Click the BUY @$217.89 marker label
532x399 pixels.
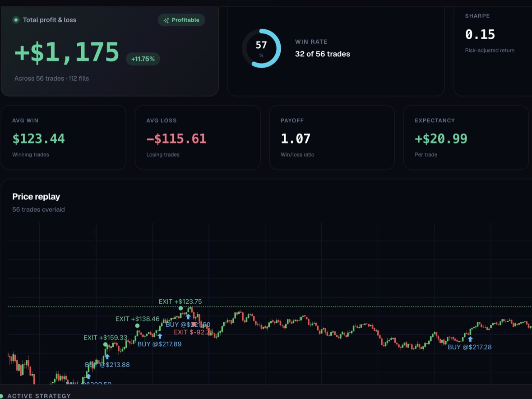(159, 344)
